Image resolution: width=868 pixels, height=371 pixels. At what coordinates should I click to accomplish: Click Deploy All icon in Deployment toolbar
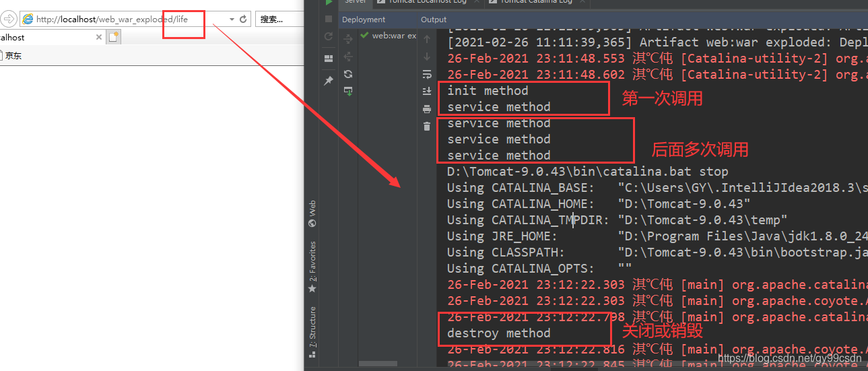[x=348, y=40]
